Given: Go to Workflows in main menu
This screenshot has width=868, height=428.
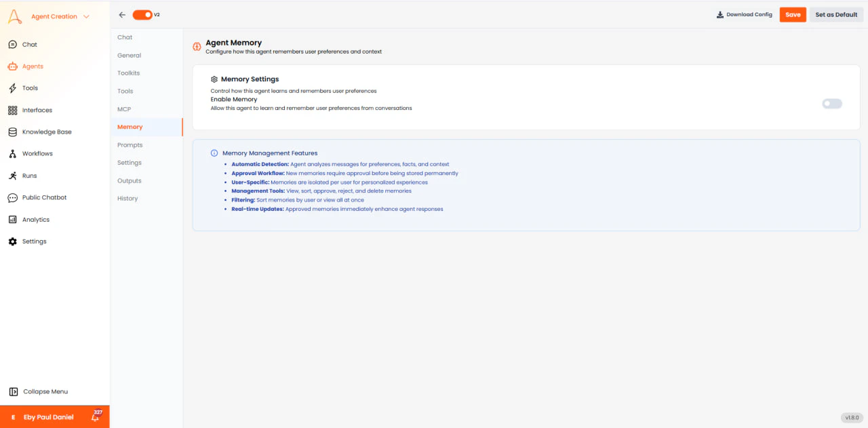Looking at the screenshot, I should click(37, 154).
